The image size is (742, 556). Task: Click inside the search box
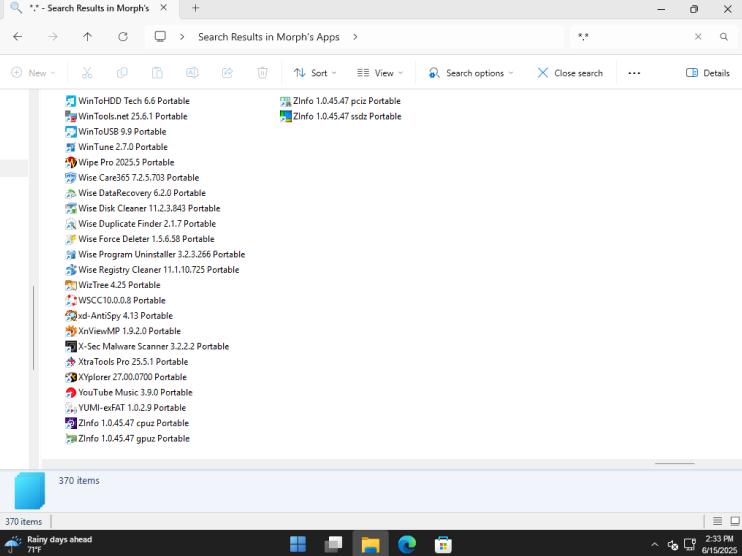point(632,36)
